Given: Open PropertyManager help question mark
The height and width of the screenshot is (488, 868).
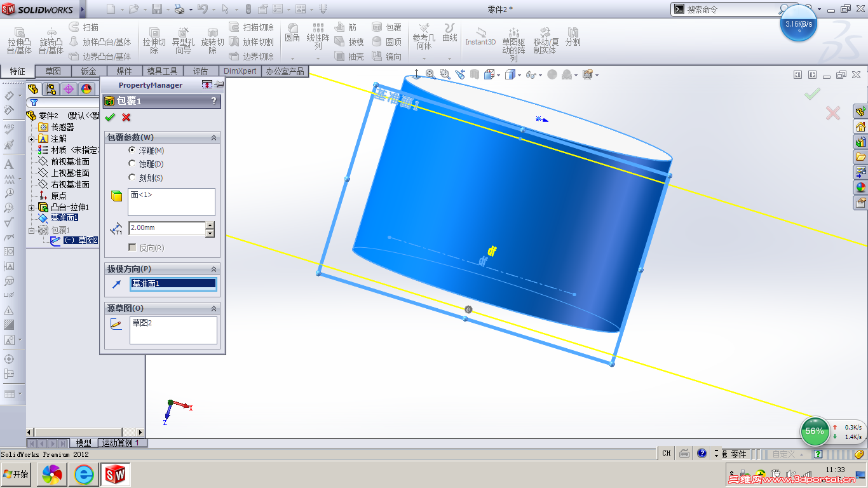Looking at the screenshot, I should coord(214,101).
